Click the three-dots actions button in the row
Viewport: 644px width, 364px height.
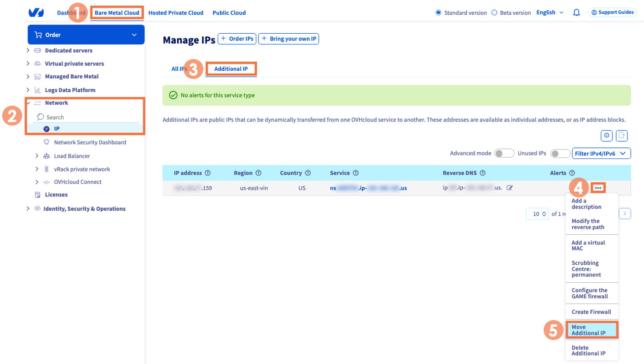pyautogui.click(x=598, y=188)
